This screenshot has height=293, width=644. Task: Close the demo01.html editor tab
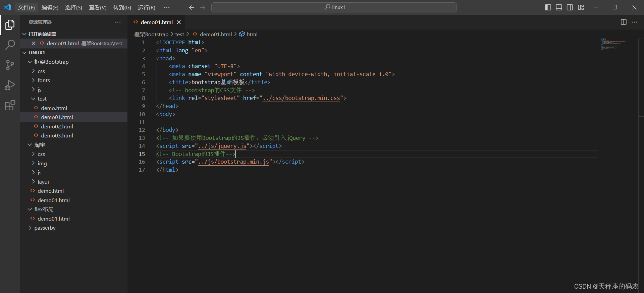179,22
